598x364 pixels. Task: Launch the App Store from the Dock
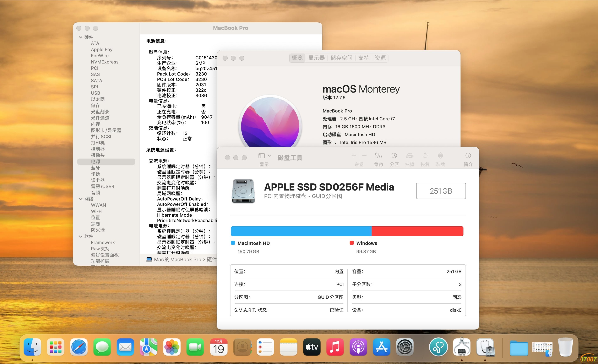point(381,347)
